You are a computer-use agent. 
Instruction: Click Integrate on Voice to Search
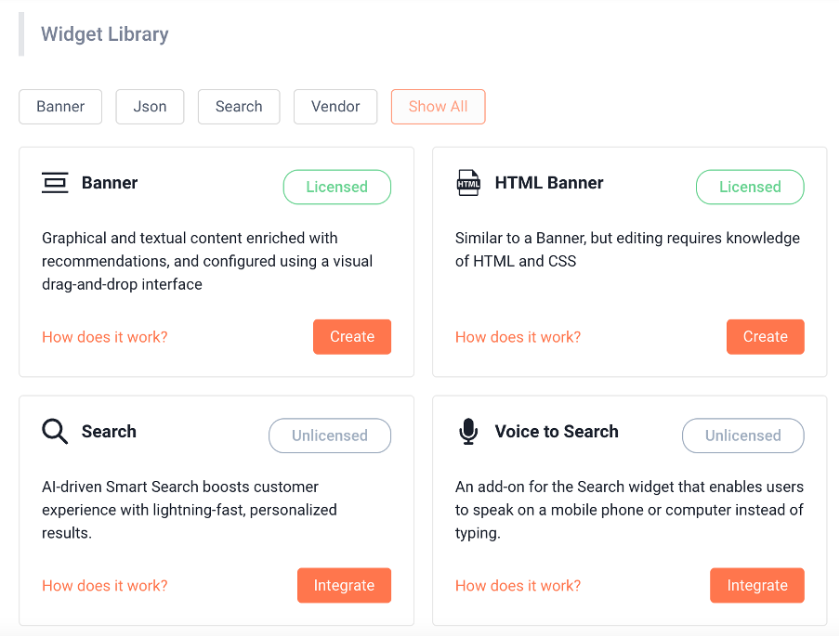[x=756, y=585]
